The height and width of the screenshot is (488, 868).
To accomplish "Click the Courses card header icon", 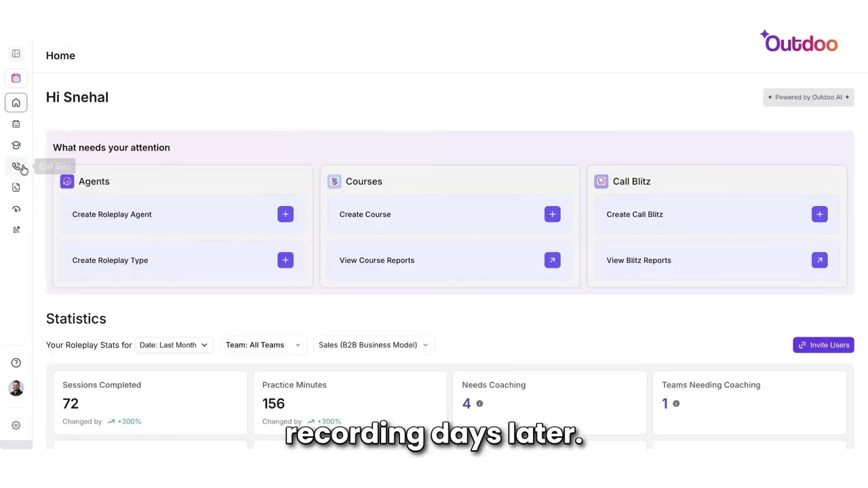I will [x=334, y=182].
